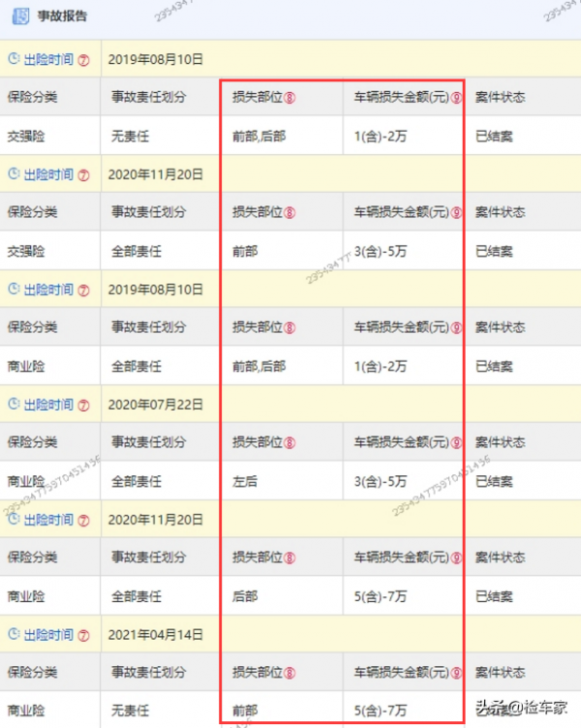Click 已结案 in the 左后 row

tap(494, 481)
